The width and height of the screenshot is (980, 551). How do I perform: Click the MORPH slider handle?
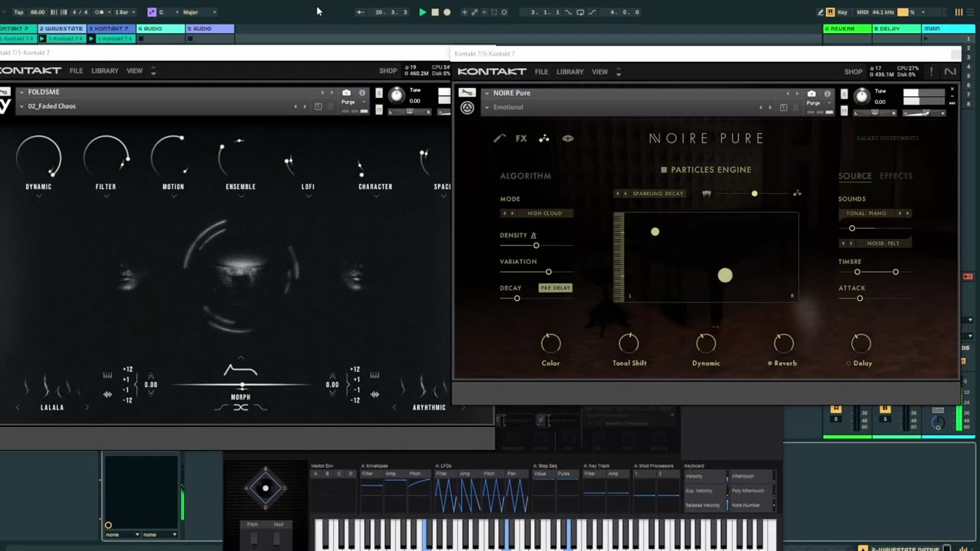click(x=242, y=385)
